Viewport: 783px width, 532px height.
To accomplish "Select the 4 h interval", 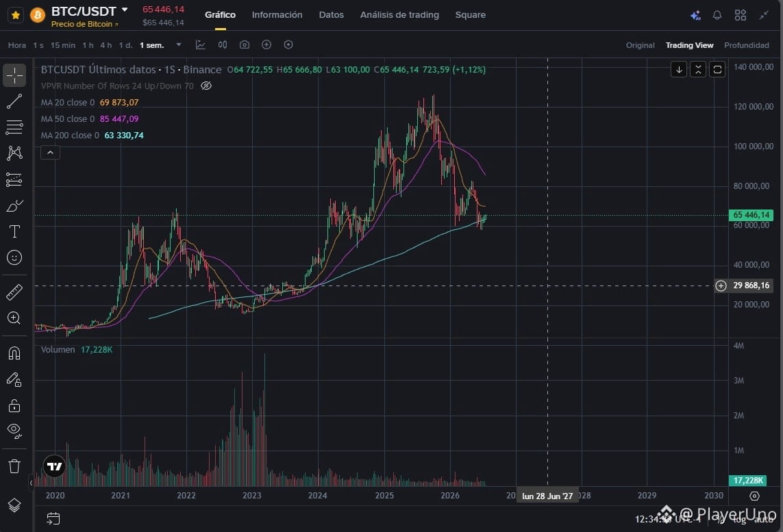I will coord(106,45).
